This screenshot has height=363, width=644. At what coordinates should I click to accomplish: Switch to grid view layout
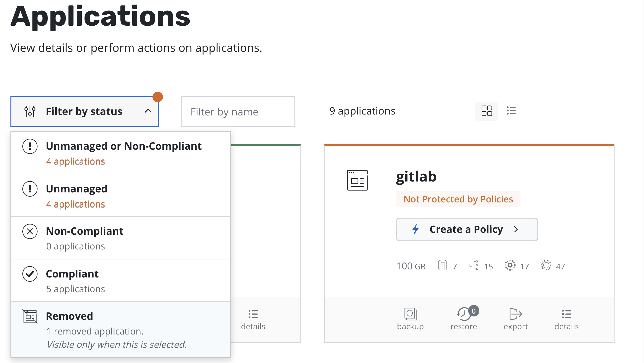click(487, 111)
